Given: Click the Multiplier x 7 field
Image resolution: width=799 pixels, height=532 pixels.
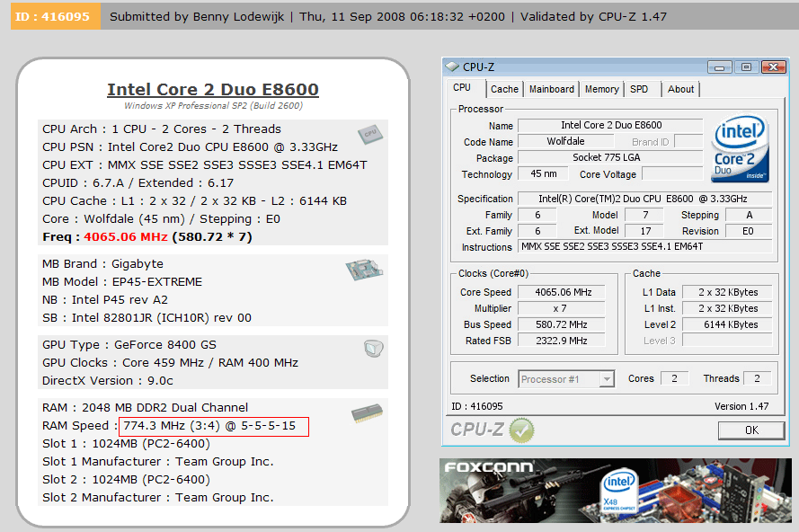Looking at the screenshot, I should (562, 309).
